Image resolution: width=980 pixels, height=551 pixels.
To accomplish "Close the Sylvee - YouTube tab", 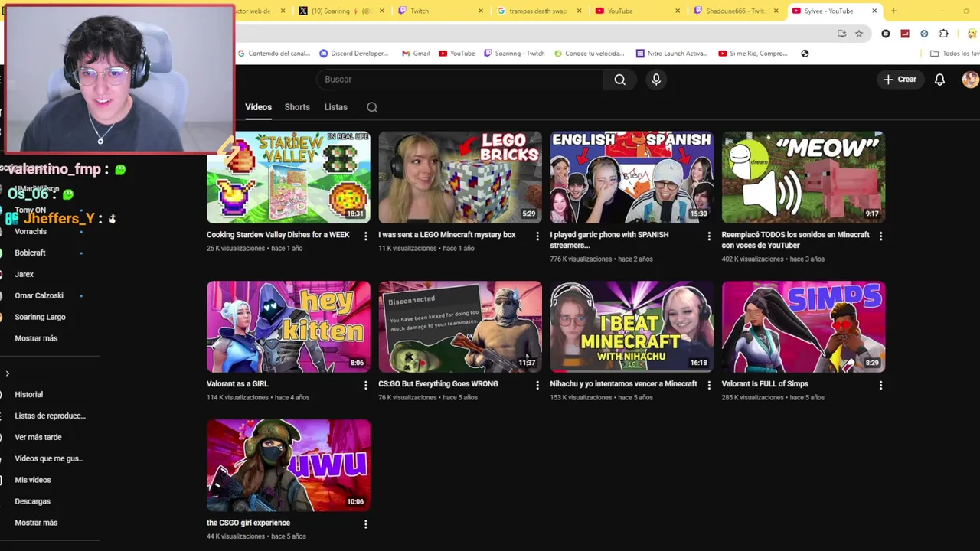I will tap(874, 11).
